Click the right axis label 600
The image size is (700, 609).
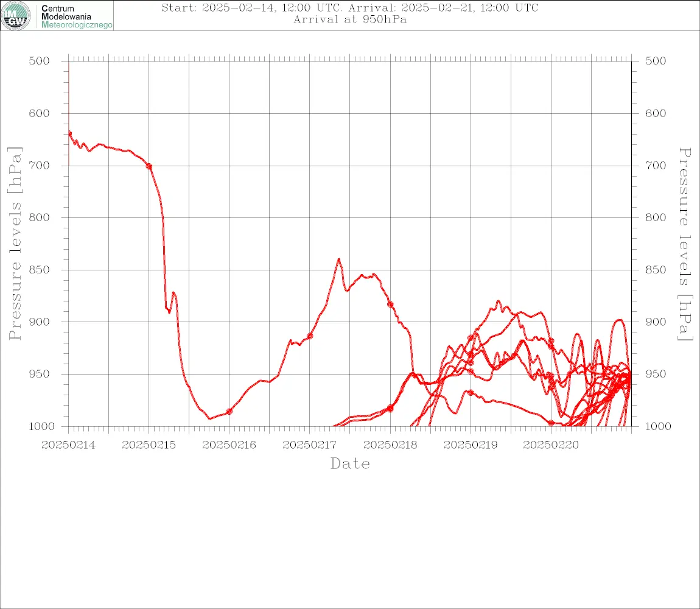656,113
